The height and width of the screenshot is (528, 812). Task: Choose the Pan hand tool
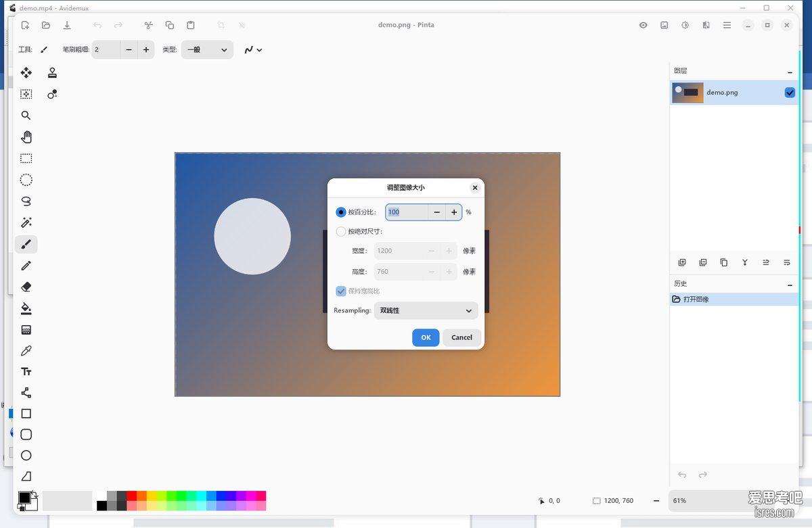pos(26,137)
